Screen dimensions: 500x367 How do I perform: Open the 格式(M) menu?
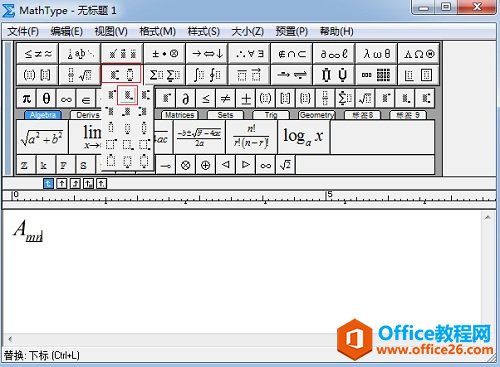tap(157, 32)
